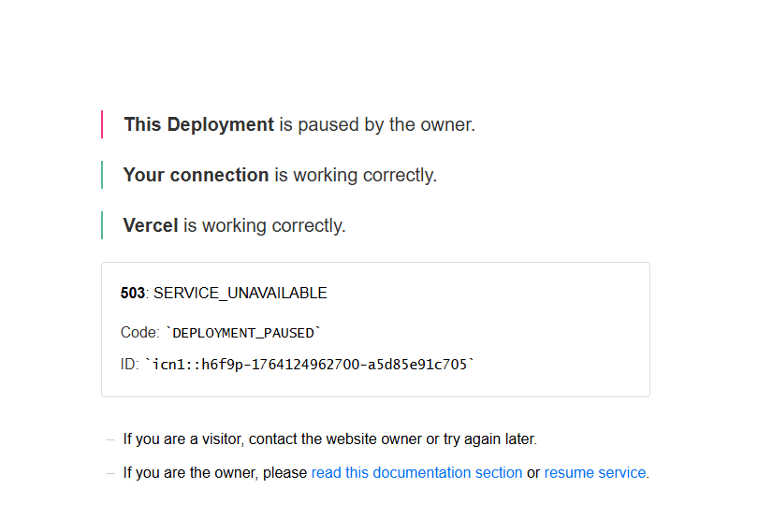Click the dash bullet before the owner line

click(x=110, y=473)
